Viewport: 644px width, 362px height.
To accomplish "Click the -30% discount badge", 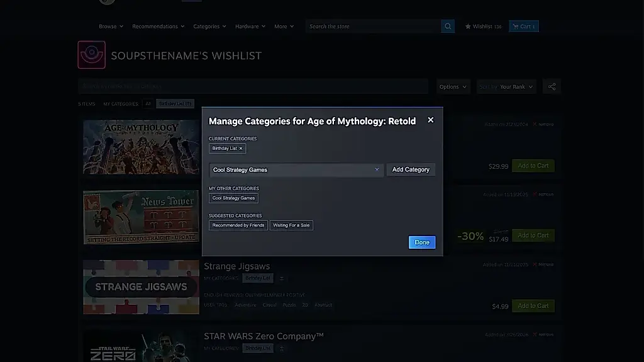I will click(x=470, y=236).
